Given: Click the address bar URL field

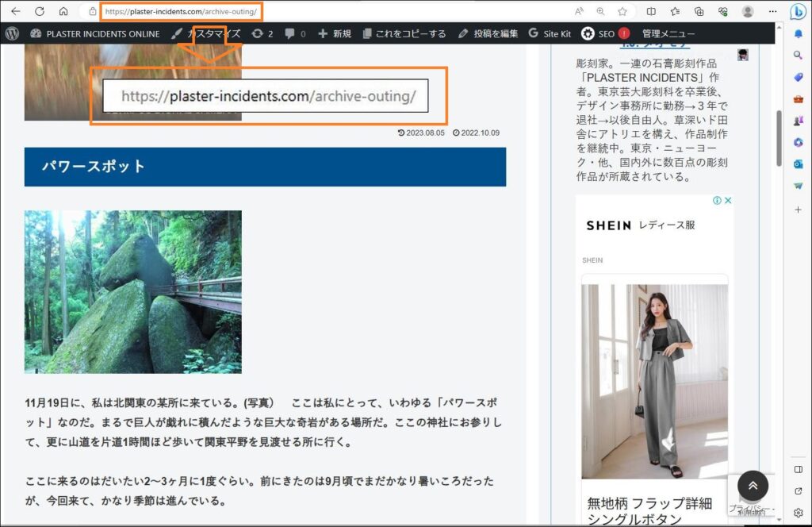Looking at the screenshot, I should click(181, 11).
